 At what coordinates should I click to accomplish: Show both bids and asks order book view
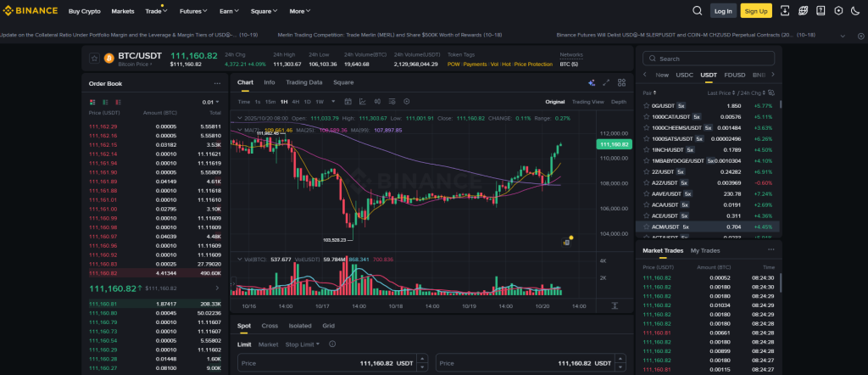(x=92, y=102)
